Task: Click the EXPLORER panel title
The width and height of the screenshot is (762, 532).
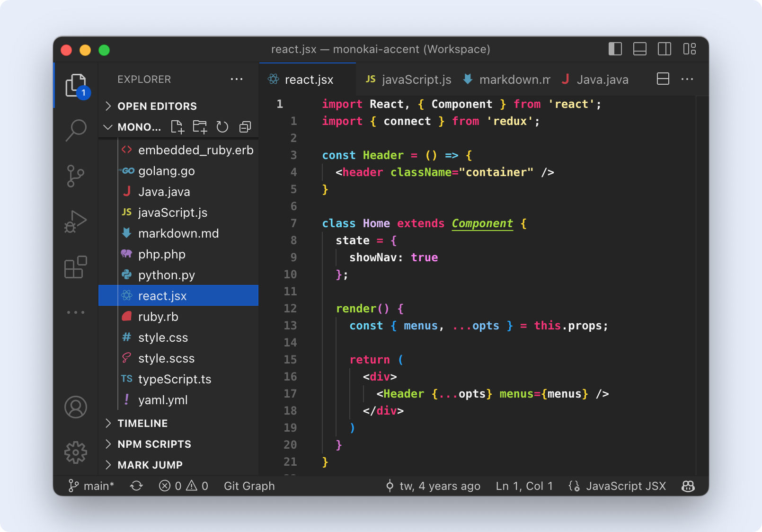Action: click(144, 79)
